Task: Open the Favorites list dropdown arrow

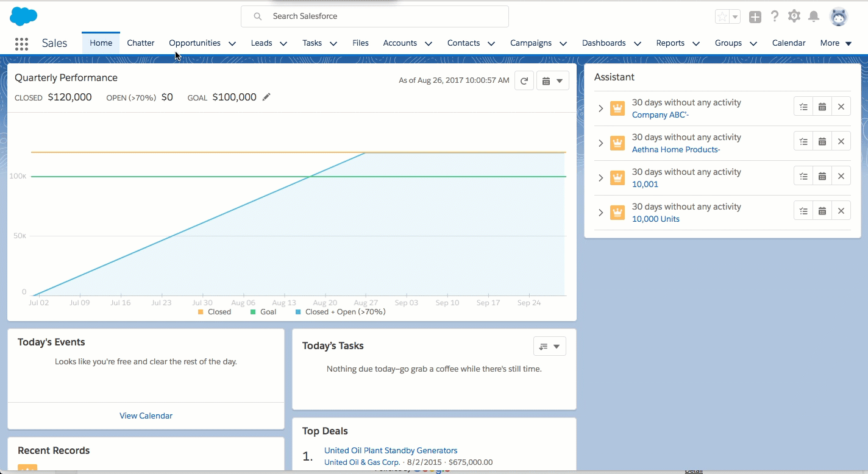Action: (735, 17)
